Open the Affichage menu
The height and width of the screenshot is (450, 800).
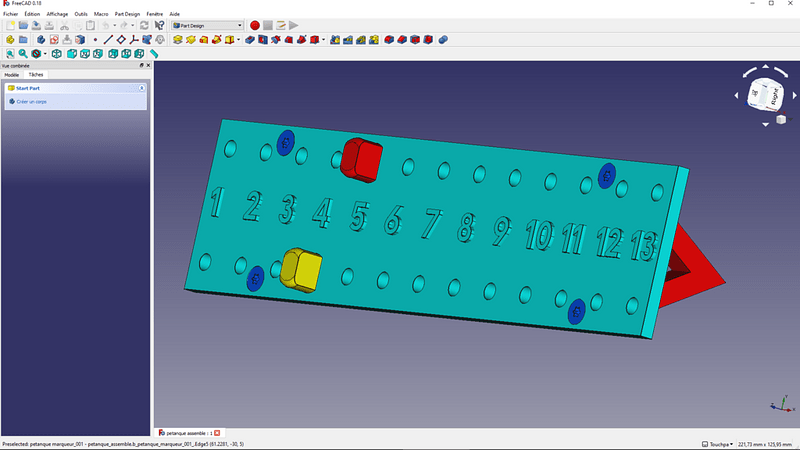point(57,14)
